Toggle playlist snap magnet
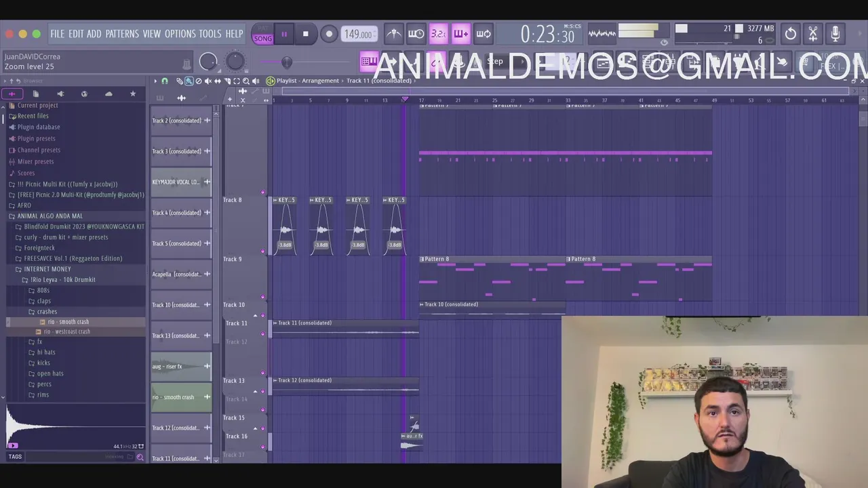 pos(165,81)
